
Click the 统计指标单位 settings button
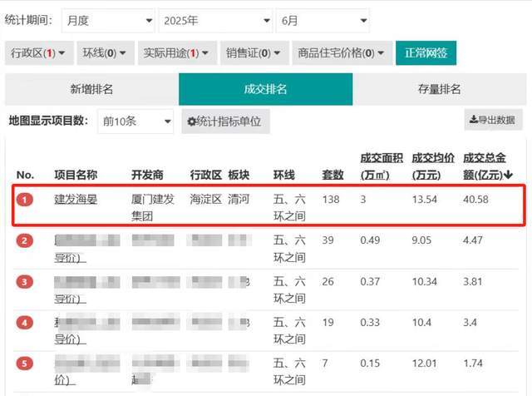click(x=225, y=121)
